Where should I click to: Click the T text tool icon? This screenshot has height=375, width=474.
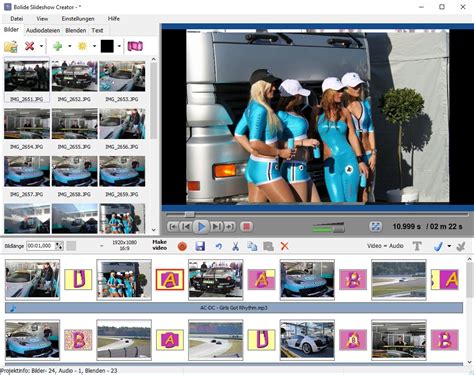(x=417, y=246)
